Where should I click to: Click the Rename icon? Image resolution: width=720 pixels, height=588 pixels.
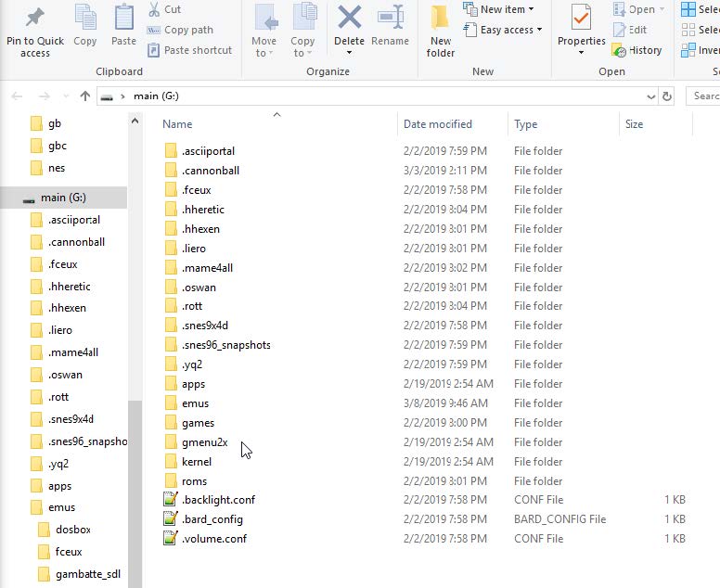[x=391, y=17]
